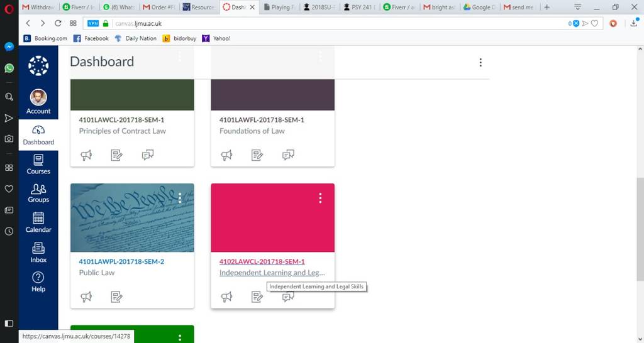This screenshot has height=343, width=644.
Task: Open Inbox in Canvas sidebar
Action: tap(38, 253)
